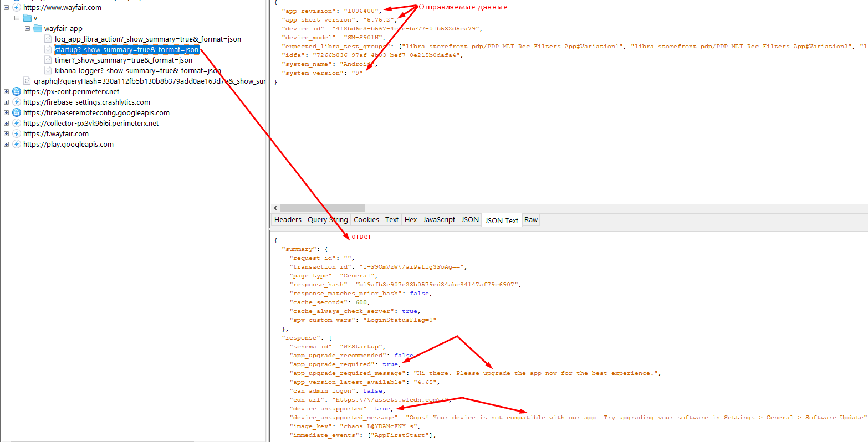The height and width of the screenshot is (442, 868).
Task: Click the lightning icon beside https://play.googleapis.com
Action: pyautogui.click(x=17, y=145)
